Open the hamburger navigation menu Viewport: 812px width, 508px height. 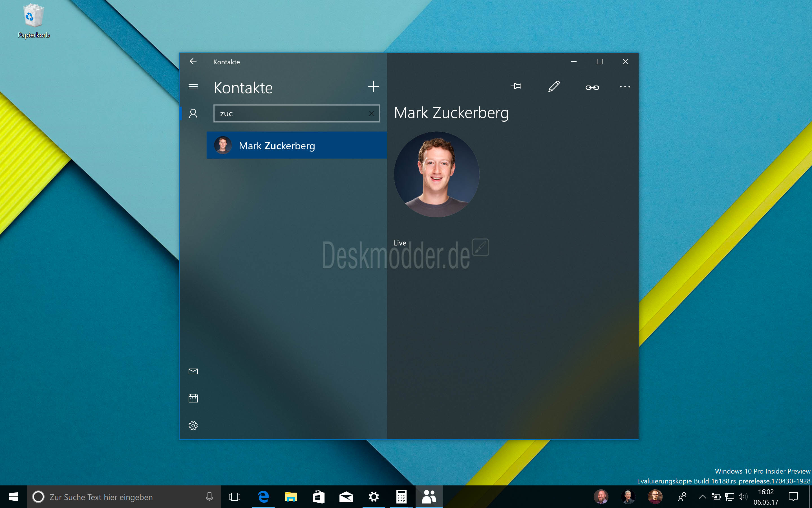[193, 87]
